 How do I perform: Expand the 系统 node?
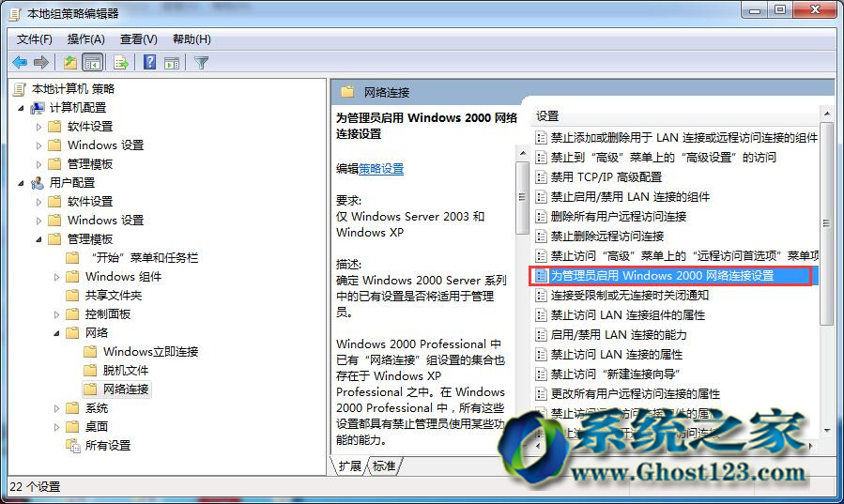point(56,409)
